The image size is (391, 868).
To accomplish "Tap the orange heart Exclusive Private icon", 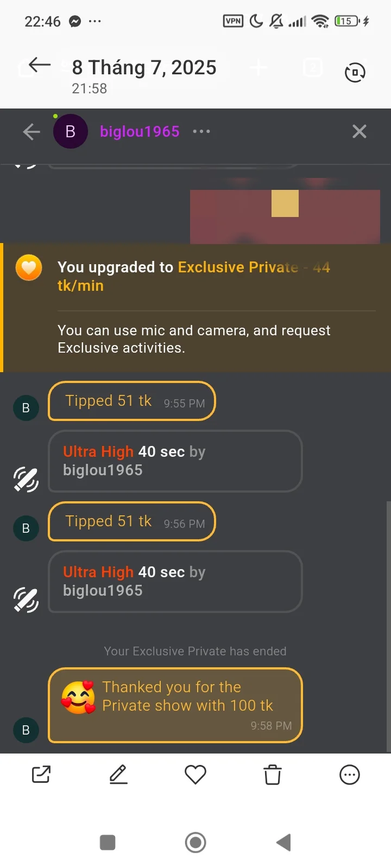I will (29, 268).
